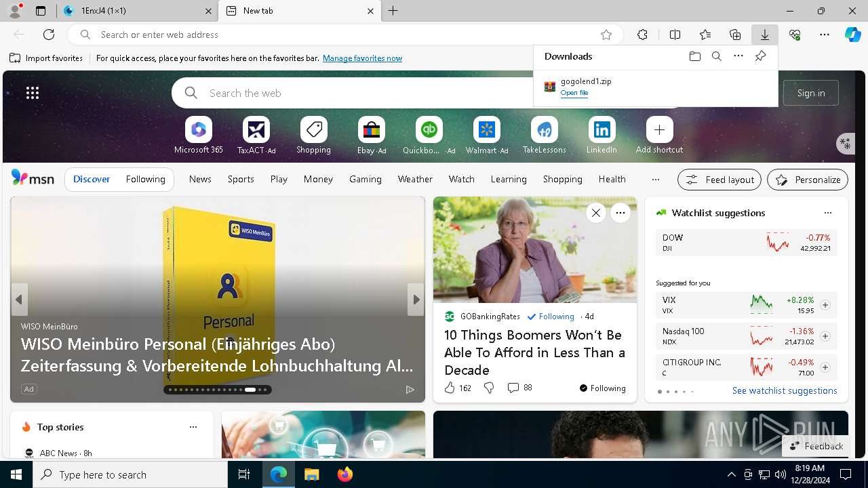This screenshot has height=488, width=868.
Task: Open page settings customize icon
Action: pos(845,143)
